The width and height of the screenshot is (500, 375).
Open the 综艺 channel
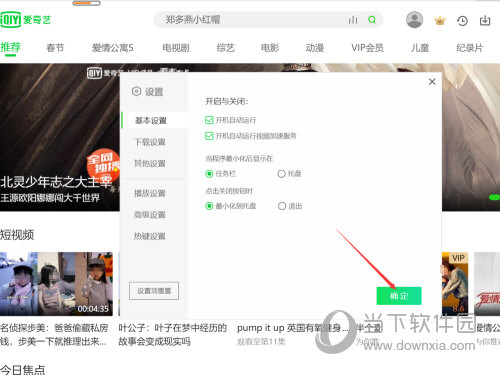click(226, 48)
